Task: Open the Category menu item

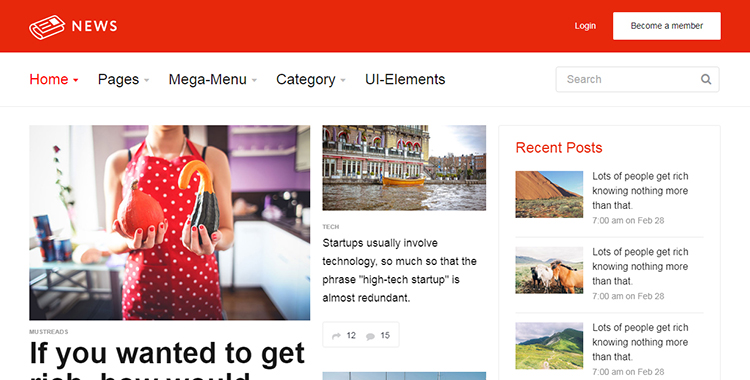Action: point(306,79)
